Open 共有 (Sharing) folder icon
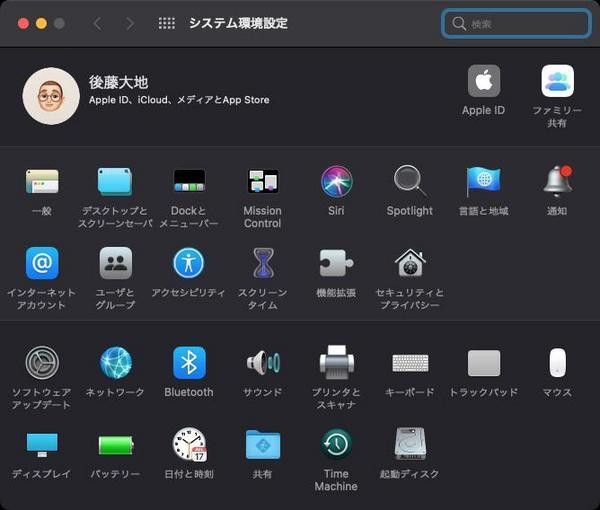600x510 pixels. click(x=263, y=445)
